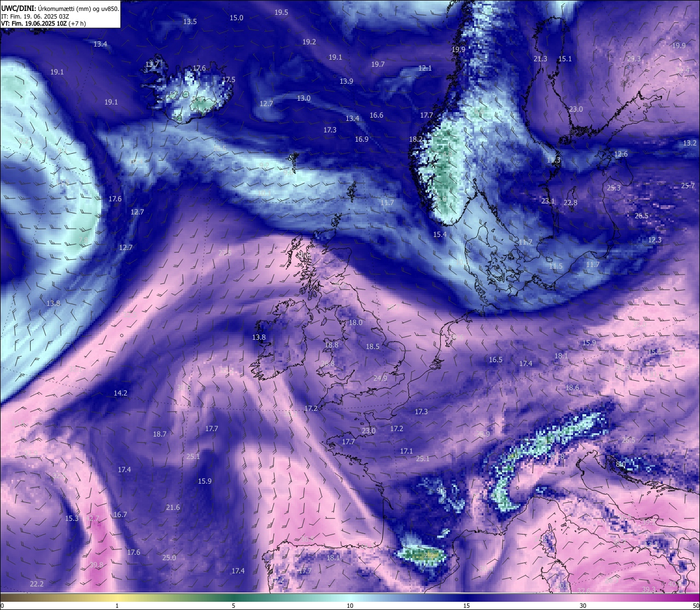Select the '26.5' value label
This screenshot has height=610, width=700.
click(x=641, y=216)
